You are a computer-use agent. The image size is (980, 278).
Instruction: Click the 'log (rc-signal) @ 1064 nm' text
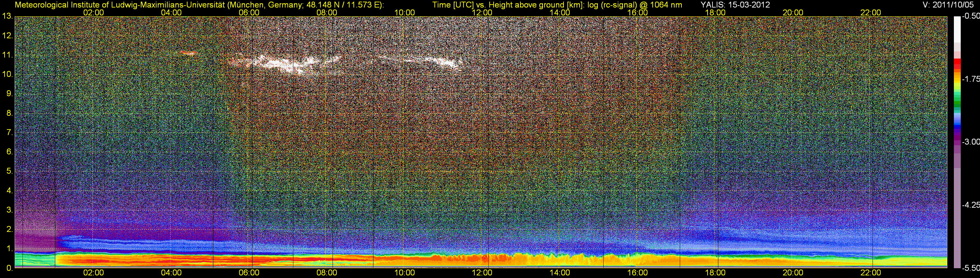coord(635,5)
